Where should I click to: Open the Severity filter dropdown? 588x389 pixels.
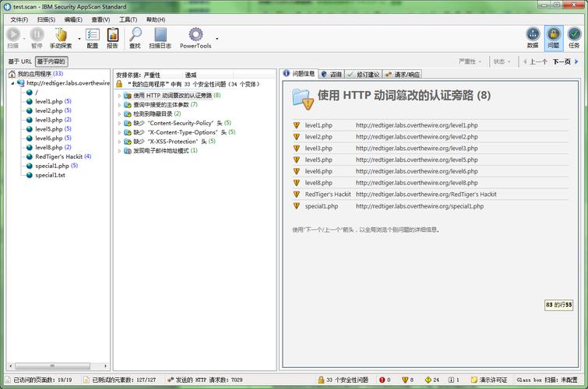pos(470,61)
